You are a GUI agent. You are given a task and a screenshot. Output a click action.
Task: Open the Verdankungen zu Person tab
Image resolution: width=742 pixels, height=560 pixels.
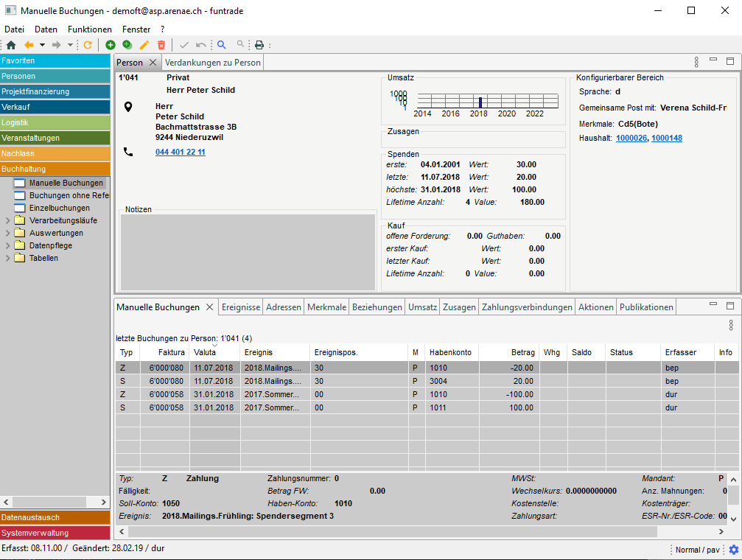[213, 63]
